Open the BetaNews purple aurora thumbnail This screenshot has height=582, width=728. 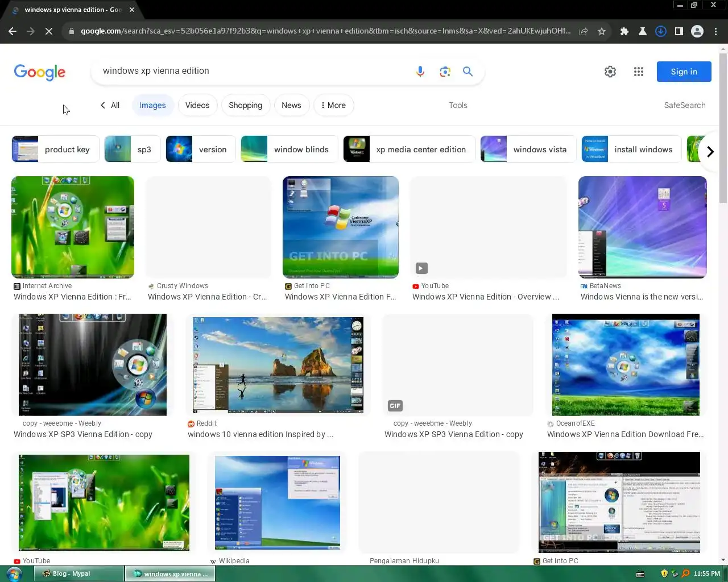coord(643,227)
